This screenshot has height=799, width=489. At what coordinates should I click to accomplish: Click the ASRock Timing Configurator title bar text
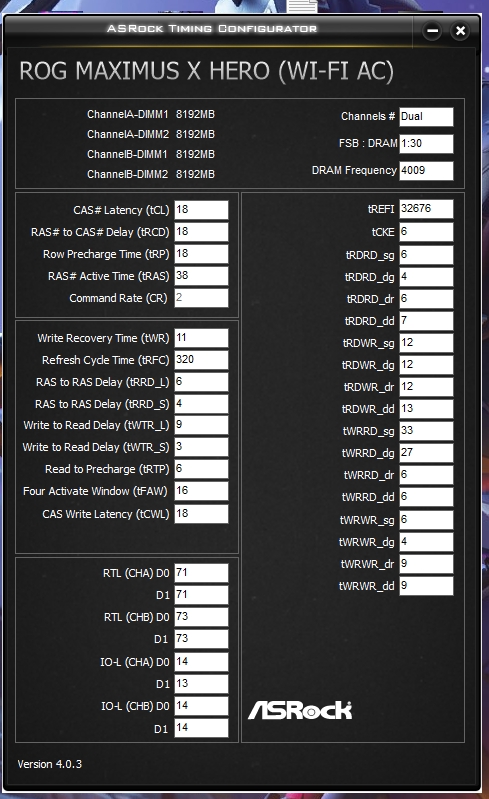click(x=212, y=29)
